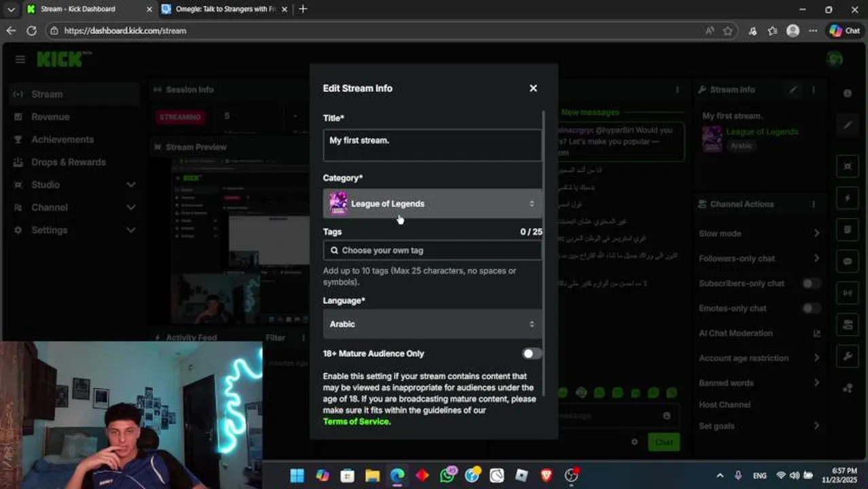Open League of Legends link in the Stream Info panel
This screenshot has height=489, width=868.
(x=762, y=132)
